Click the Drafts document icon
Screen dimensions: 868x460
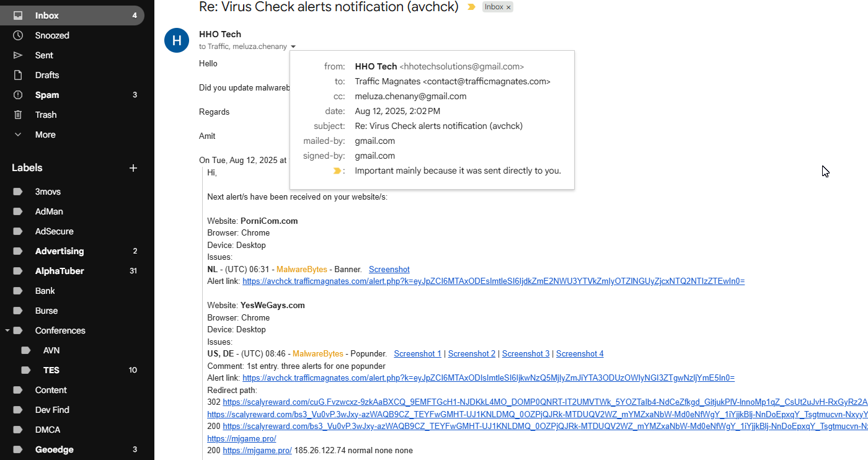pyautogui.click(x=18, y=75)
